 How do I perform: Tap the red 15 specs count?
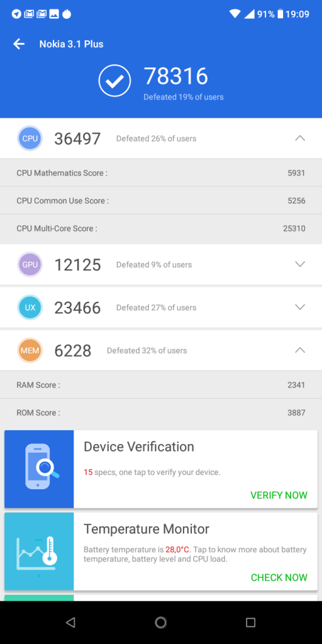[88, 472]
